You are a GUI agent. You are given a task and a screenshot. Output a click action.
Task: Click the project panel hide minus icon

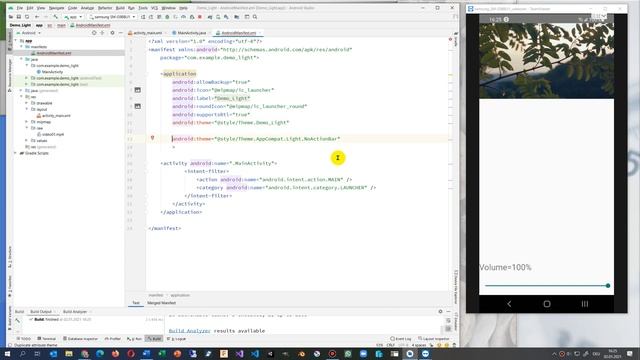pos(120,33)
